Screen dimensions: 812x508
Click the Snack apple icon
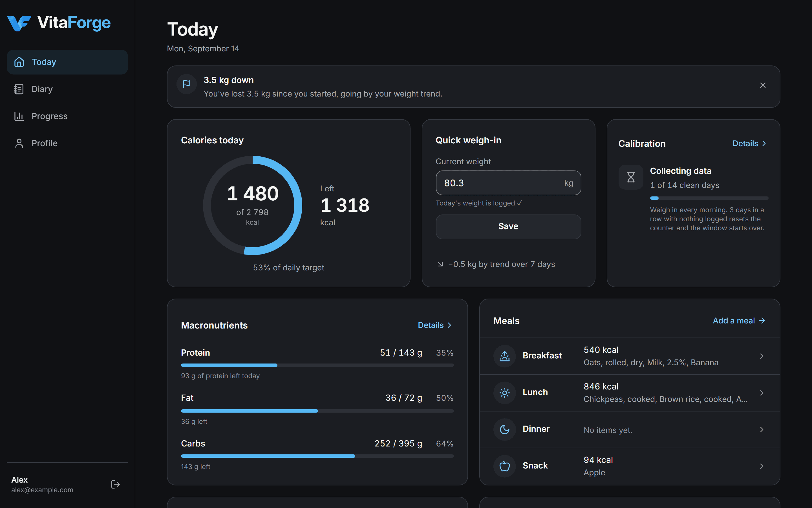click(504, 466)
